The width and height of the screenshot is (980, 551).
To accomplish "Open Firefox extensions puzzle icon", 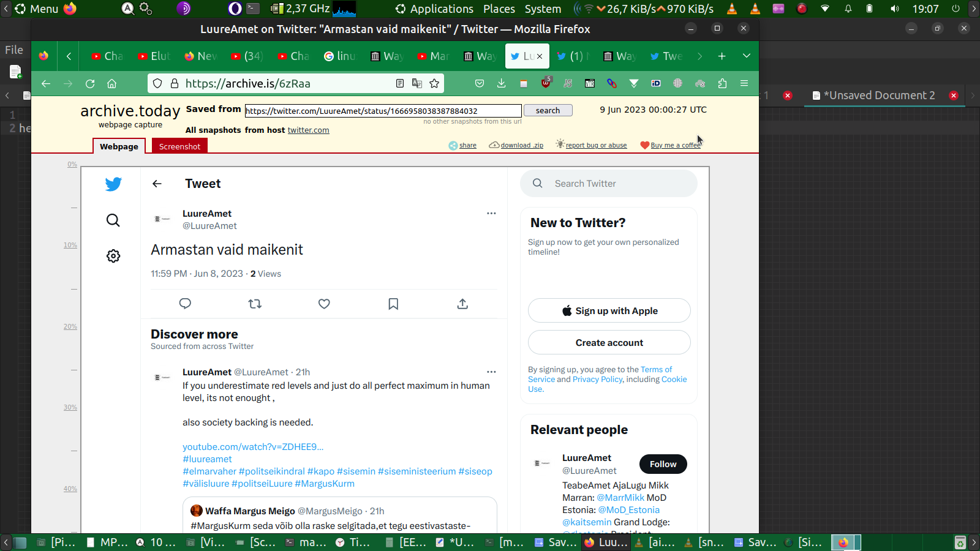I will pyautogui.click(x=722, y=83).
